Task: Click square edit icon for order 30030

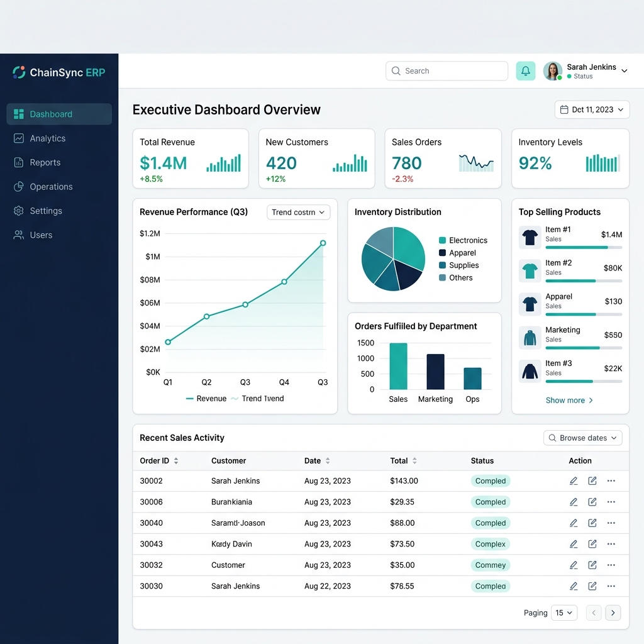Action: [x=592, y=586]
